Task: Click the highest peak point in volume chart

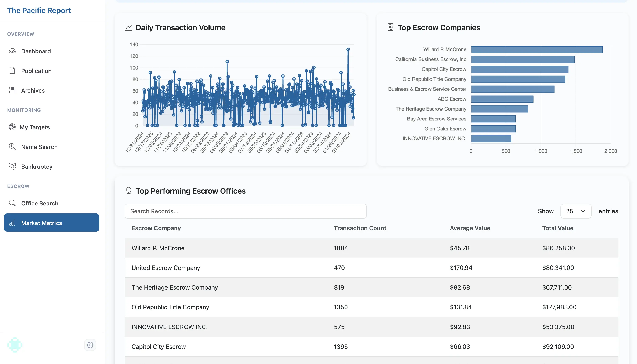Action: [x=348, y=49]
